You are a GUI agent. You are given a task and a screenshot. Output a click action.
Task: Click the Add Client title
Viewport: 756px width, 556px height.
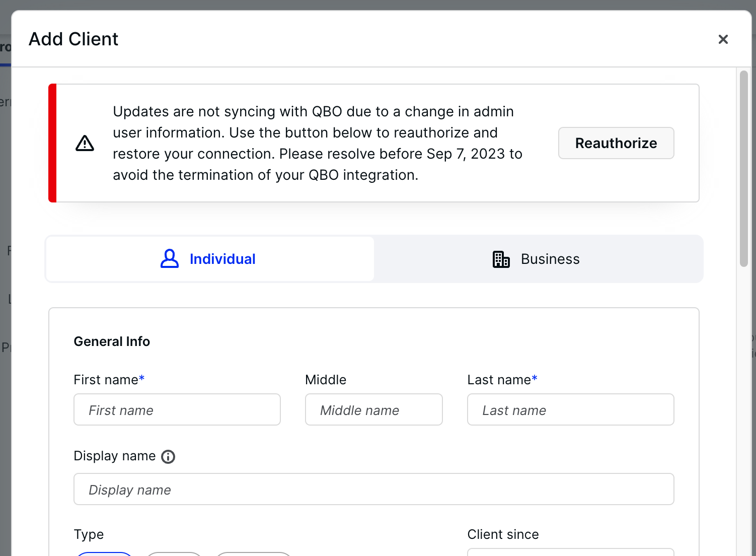click(73, 39)
